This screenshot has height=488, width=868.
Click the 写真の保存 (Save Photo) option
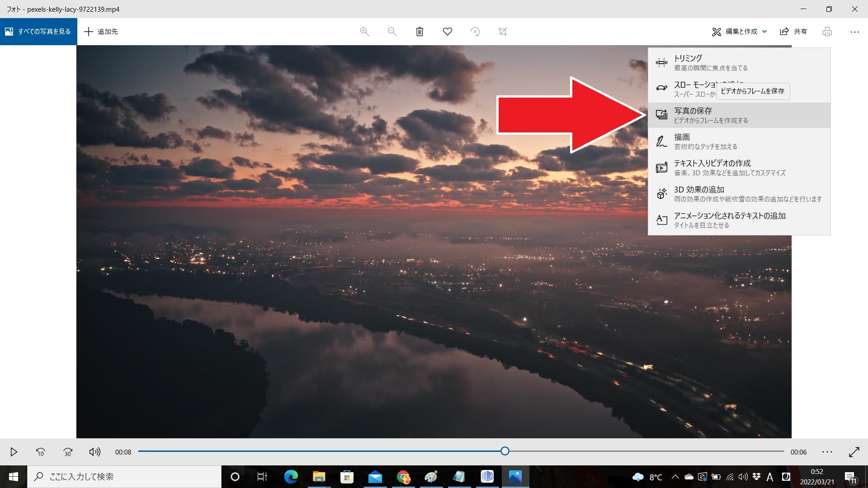click(739, 114)
